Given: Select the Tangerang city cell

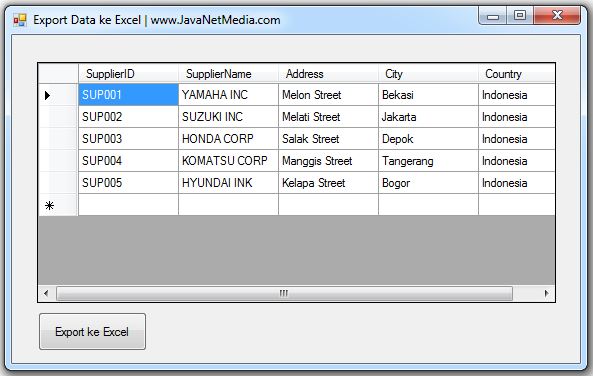Looking at the screenshot, I should tap(428, 160).
